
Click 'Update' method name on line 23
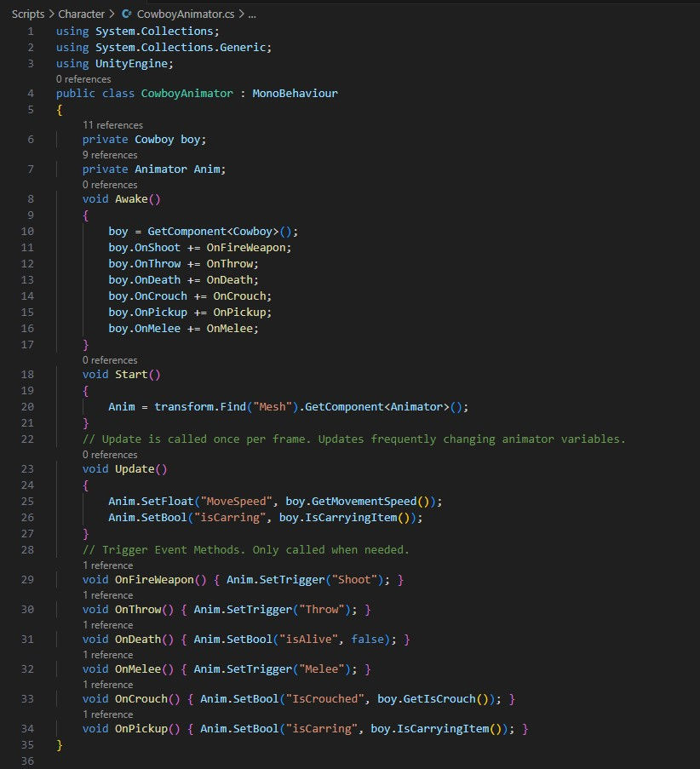135,469
